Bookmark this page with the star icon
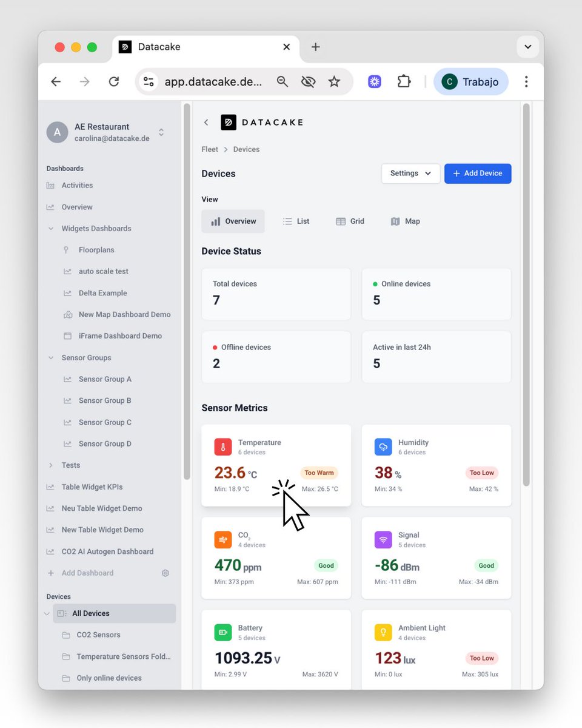 point(334,81)
